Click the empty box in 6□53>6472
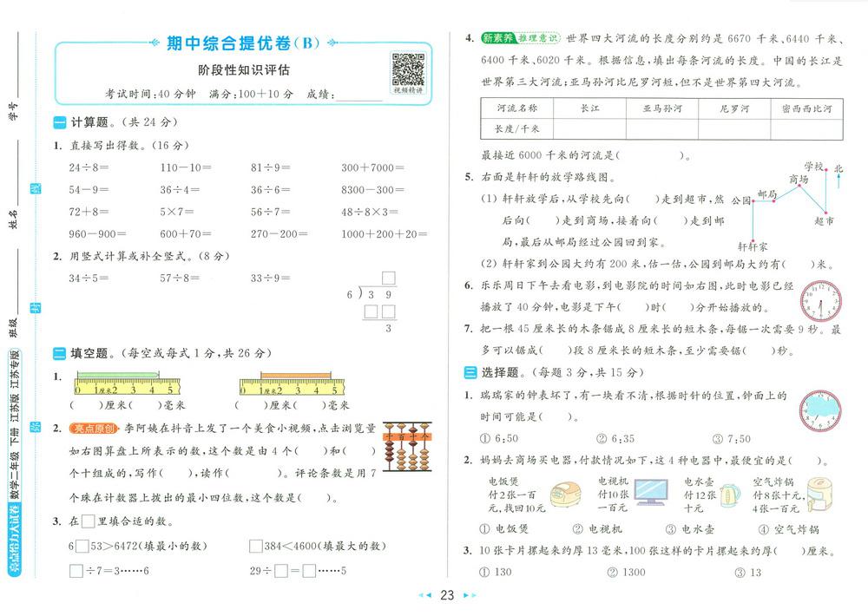 82,546
